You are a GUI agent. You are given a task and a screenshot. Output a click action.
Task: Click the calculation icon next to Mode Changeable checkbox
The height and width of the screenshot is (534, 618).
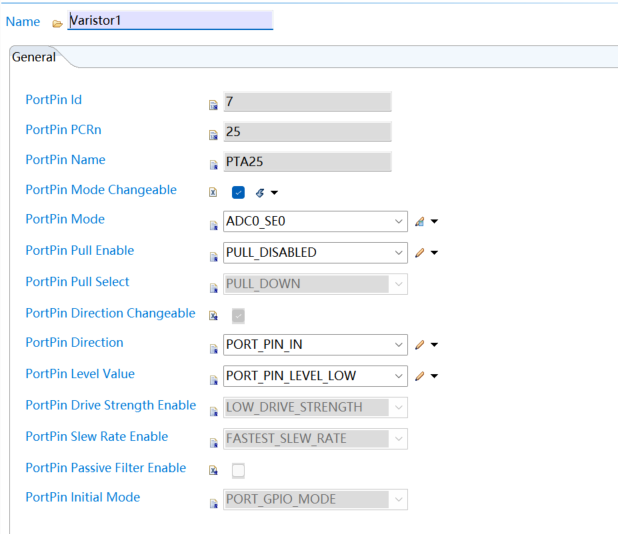[259, 193]
